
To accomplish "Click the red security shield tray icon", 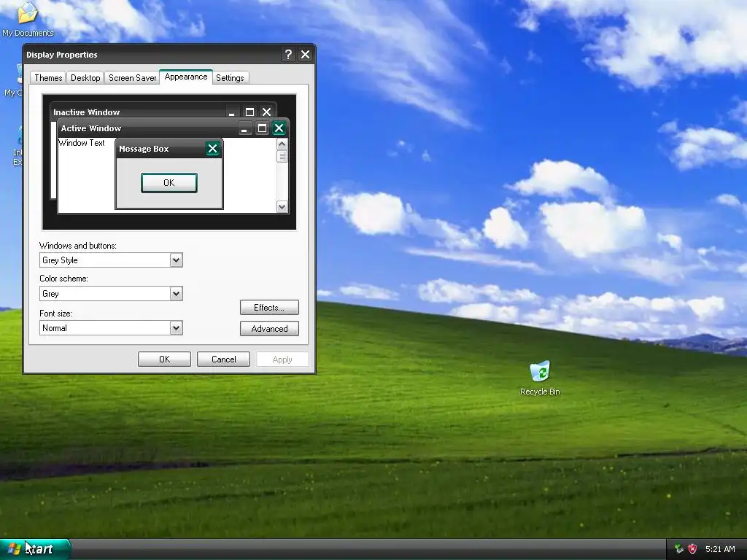I will coord(693,549).
